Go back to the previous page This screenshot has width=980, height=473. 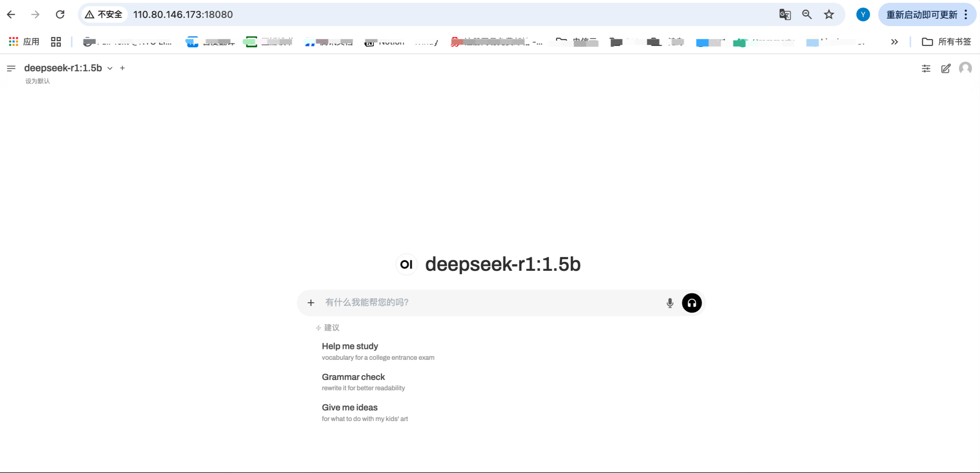coord(11,14)
